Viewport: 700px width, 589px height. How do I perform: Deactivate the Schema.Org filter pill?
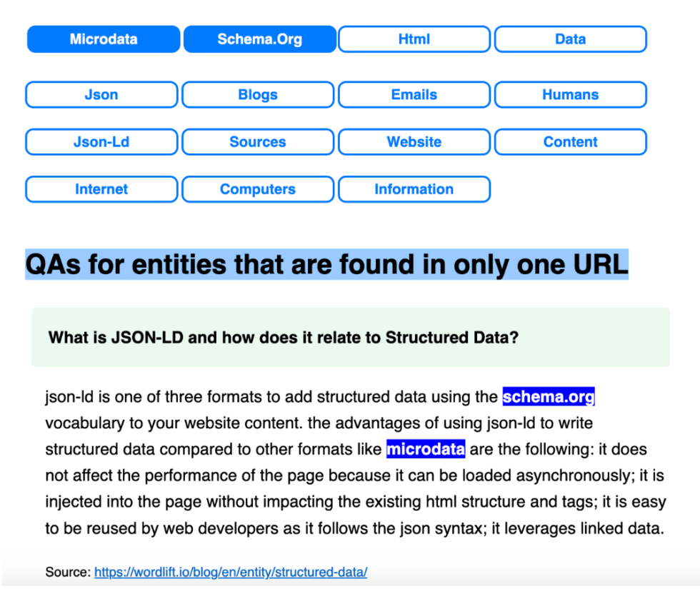click(259, 39)
